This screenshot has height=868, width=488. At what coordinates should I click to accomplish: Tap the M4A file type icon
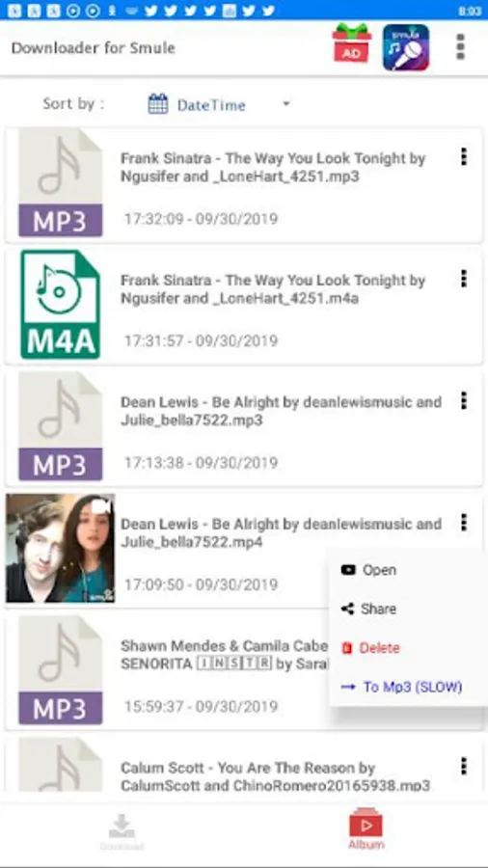click(61, 305)
